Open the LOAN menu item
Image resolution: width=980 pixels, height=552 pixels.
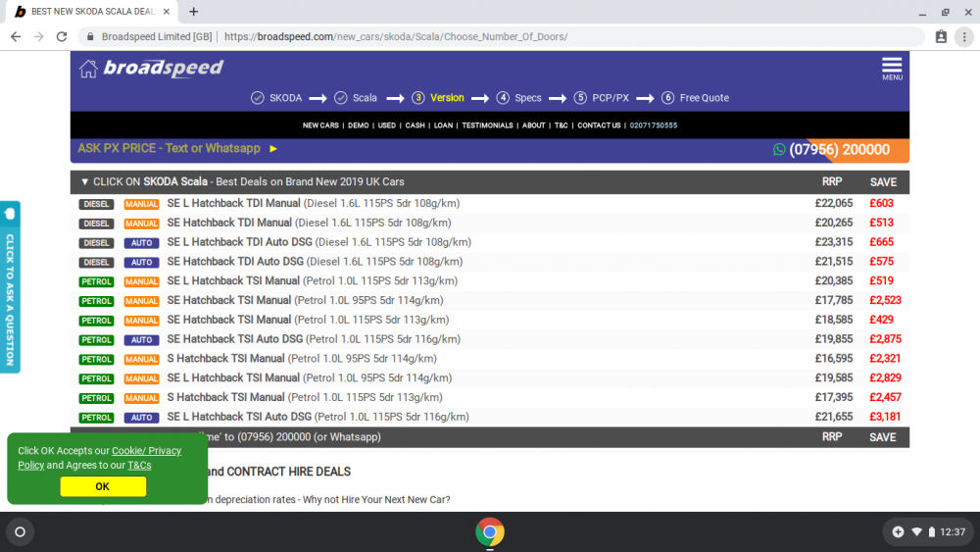pyautogui.click(x=443, y=125)
